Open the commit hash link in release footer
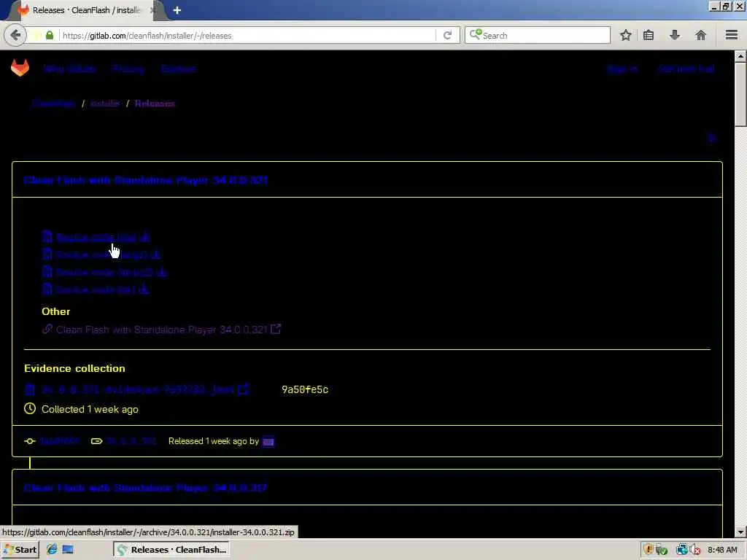Image resolution: width=747 pixels, height=560 pixels. click(x=59, y=441)
